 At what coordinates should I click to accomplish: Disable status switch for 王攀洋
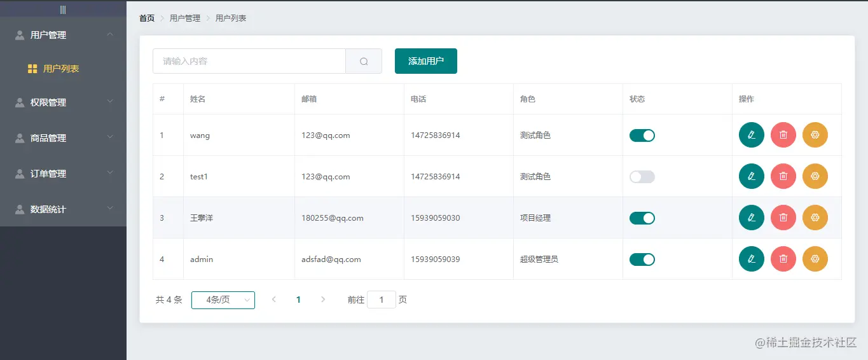click(642, 218)
